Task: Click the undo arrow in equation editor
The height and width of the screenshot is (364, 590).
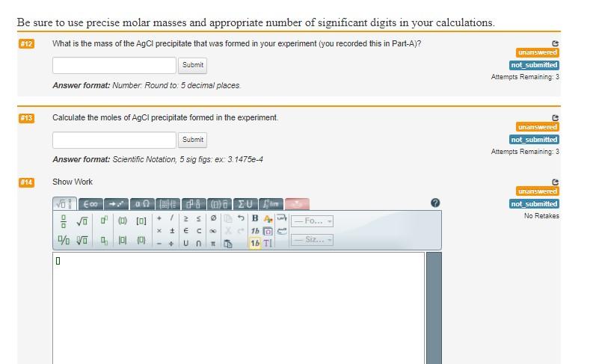Action: click(x=241, y=218)
